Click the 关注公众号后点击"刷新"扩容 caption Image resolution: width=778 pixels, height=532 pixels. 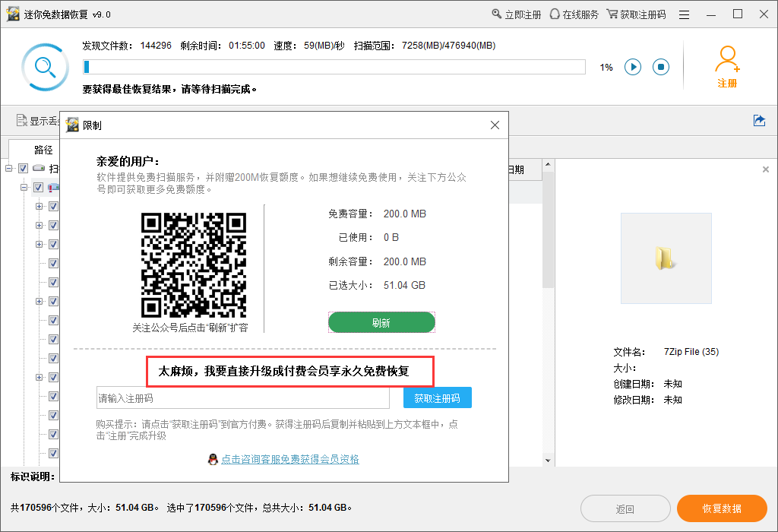click(190, 328)
